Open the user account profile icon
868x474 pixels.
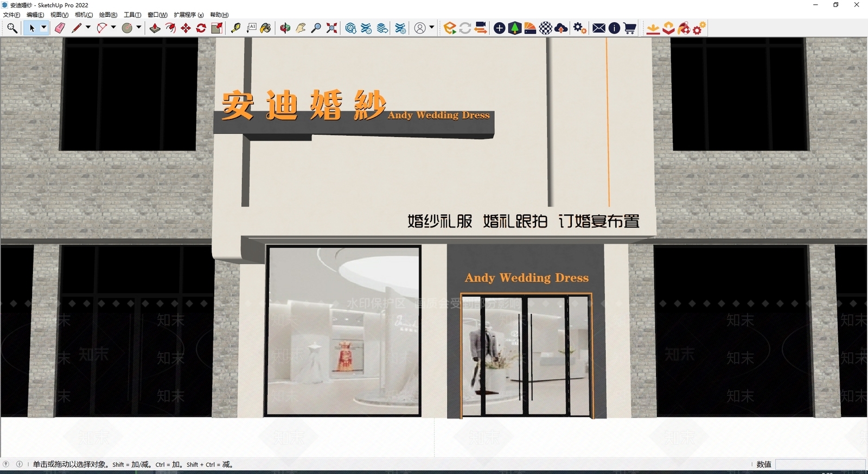pyautogui.click(x=420, y=28)
